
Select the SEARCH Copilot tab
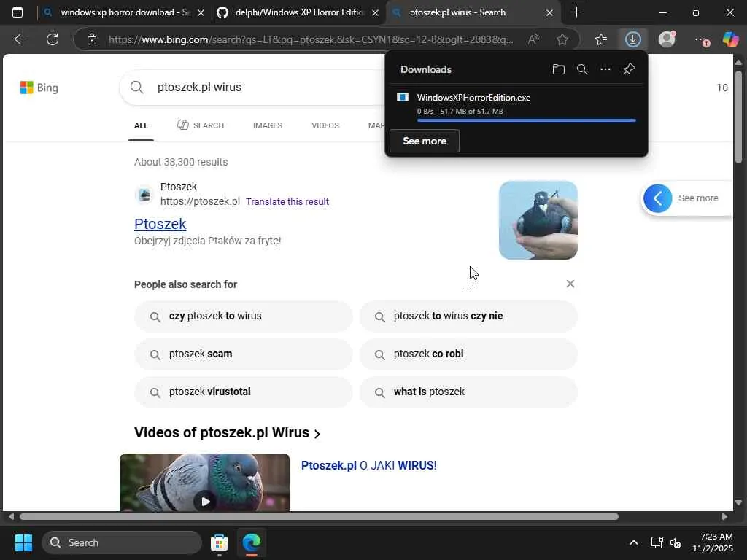201,125
